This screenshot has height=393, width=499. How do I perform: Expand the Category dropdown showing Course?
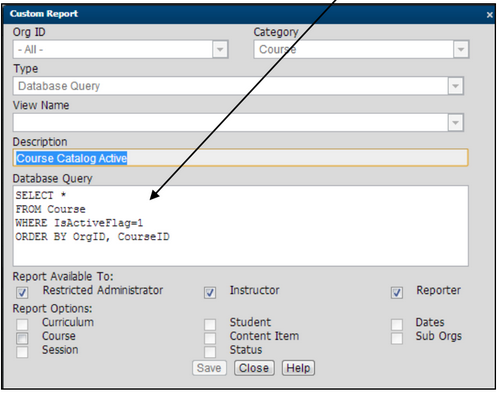tap(461, 50)
